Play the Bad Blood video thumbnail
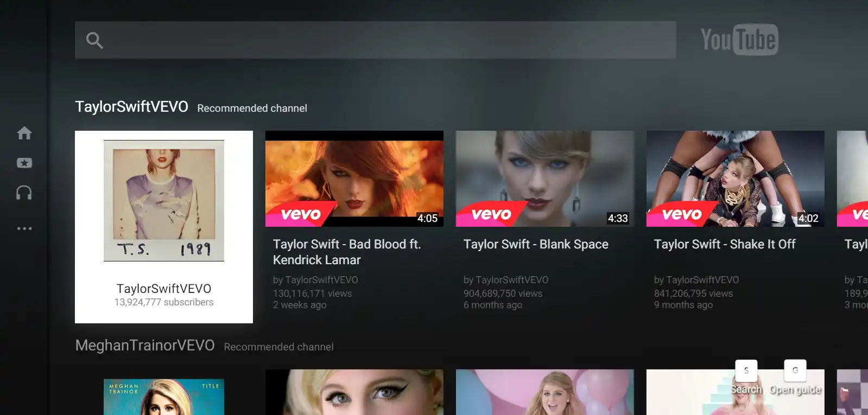This screenshot has height=415, width=868. (x=354, y=178)
